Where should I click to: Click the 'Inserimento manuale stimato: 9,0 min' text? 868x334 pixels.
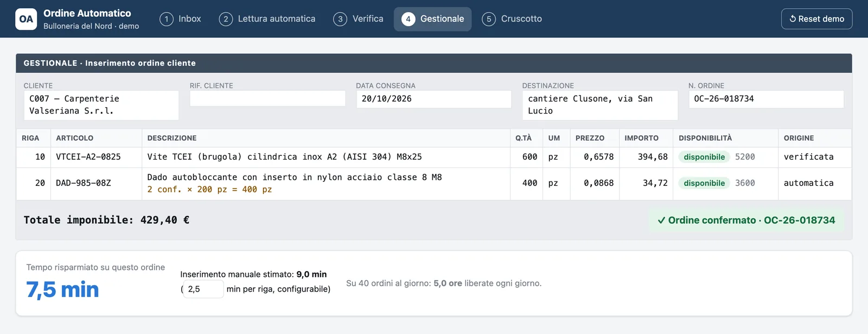pyautogui.click(x=254, y=274)
